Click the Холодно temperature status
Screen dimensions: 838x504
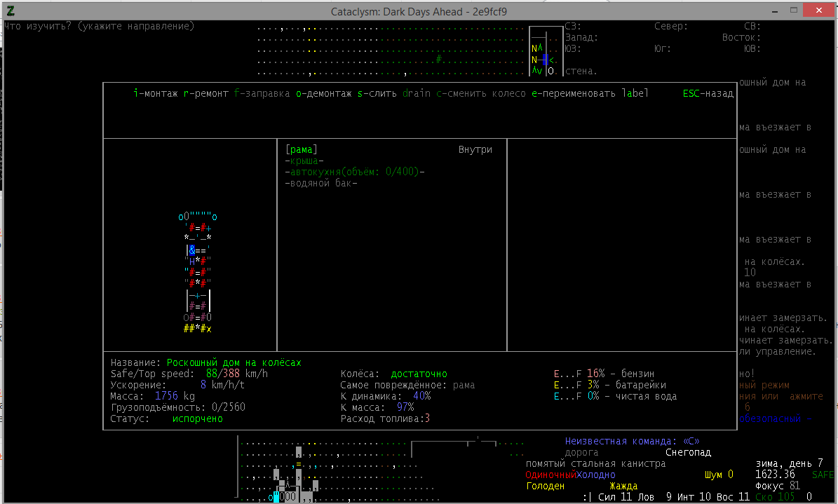coord(596,475)
